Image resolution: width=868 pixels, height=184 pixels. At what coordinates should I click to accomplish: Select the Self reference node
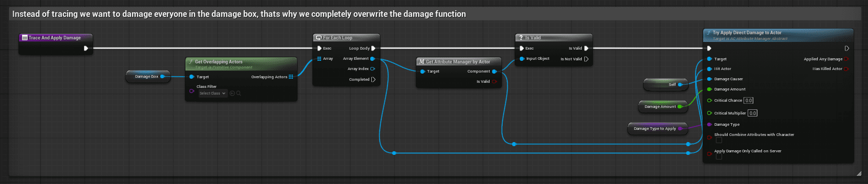coord(665,84)
